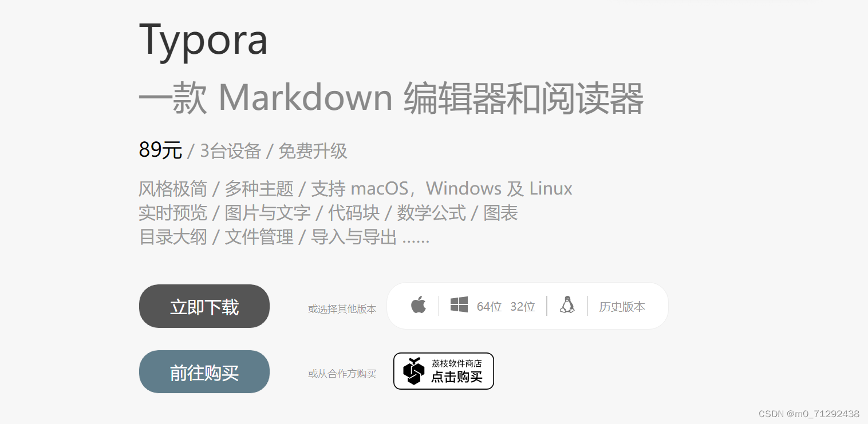The image size is (868, 424).
Task: Click the 立即下载 button
Action: coord(204,306)
